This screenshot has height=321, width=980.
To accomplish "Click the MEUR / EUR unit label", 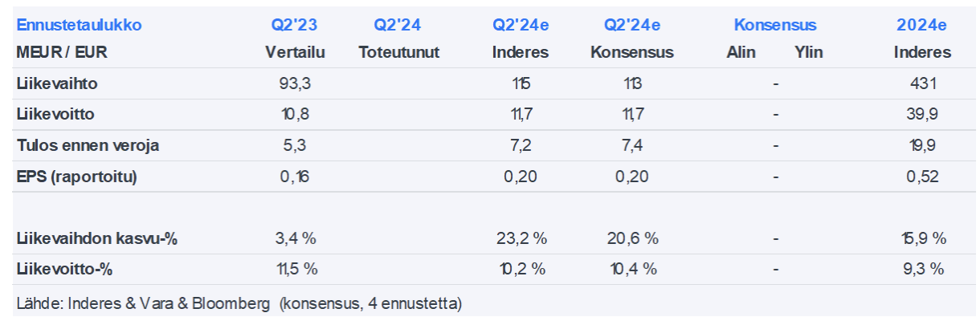I will click(x=62, y=53).
